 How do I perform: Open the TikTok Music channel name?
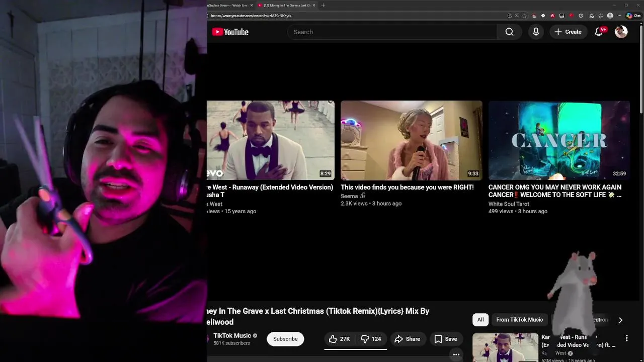pyautogui.click(x=232, y=336)
